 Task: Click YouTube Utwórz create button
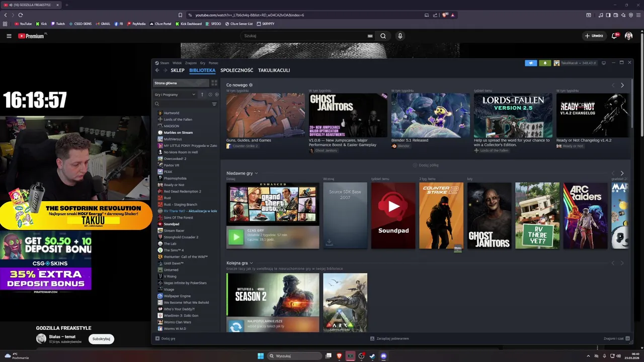(594, 36)
